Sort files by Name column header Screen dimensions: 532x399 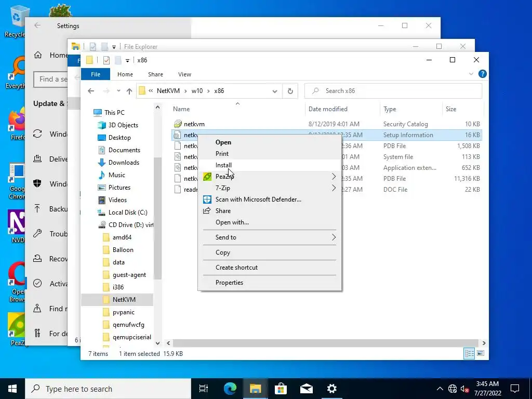tap(181, 109)
